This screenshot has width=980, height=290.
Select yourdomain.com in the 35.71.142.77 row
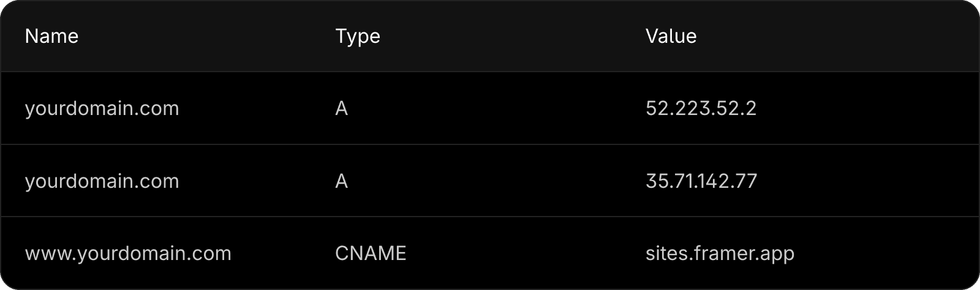tap(102, 181)
